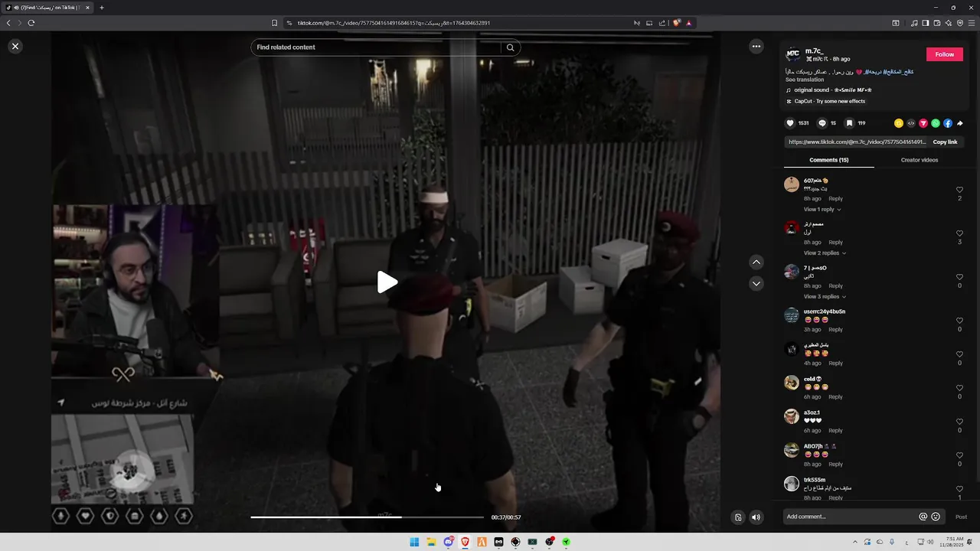Like the video with heart icon

tap(790, 123)
